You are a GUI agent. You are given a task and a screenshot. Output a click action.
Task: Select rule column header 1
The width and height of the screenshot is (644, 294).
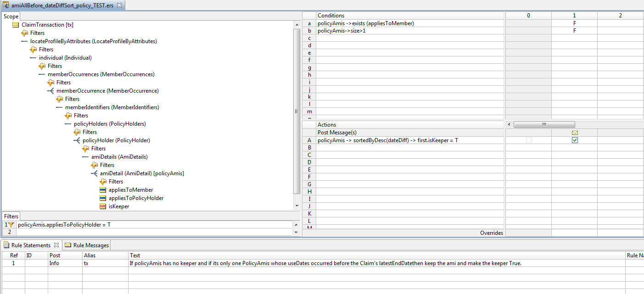(574, 16)
